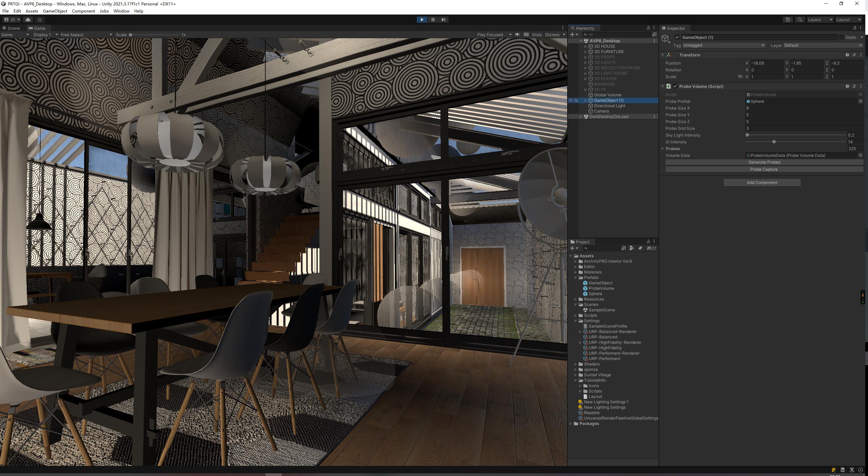Click the Volume Data object picker circle
The image size is (868, 476).
[861, 155]
